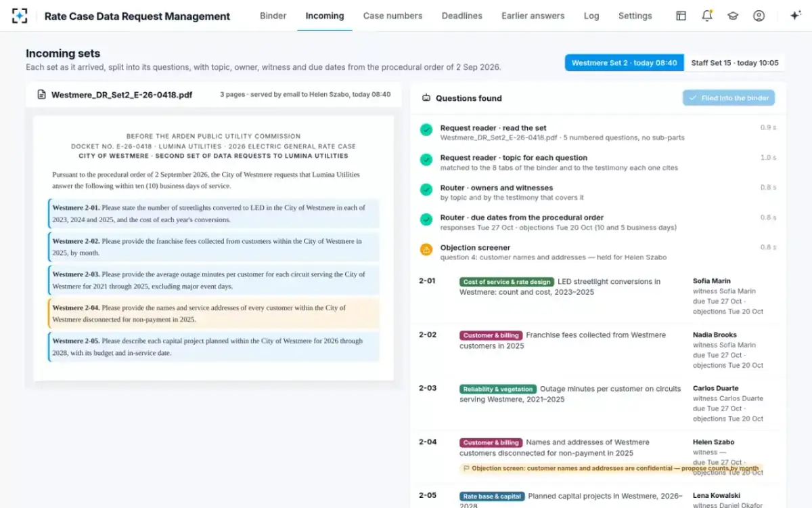Click 'Cost of service & rate design' tag
The image size is (812, 508).
click(507, 282)
